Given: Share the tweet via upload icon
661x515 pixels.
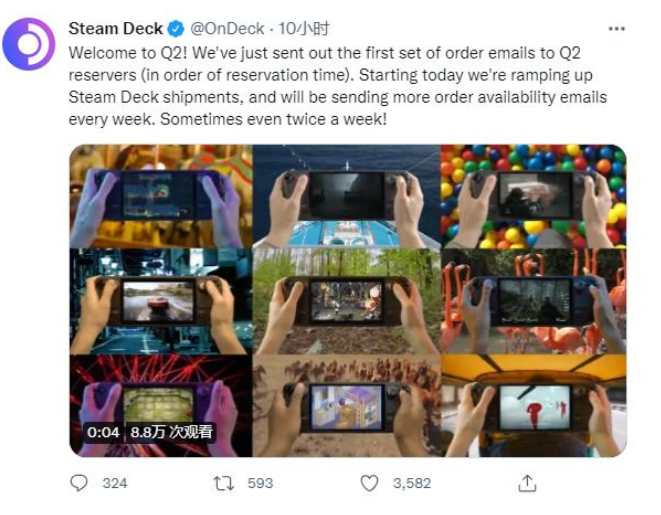Looking at the screenshot, I should tap(527, 483).
